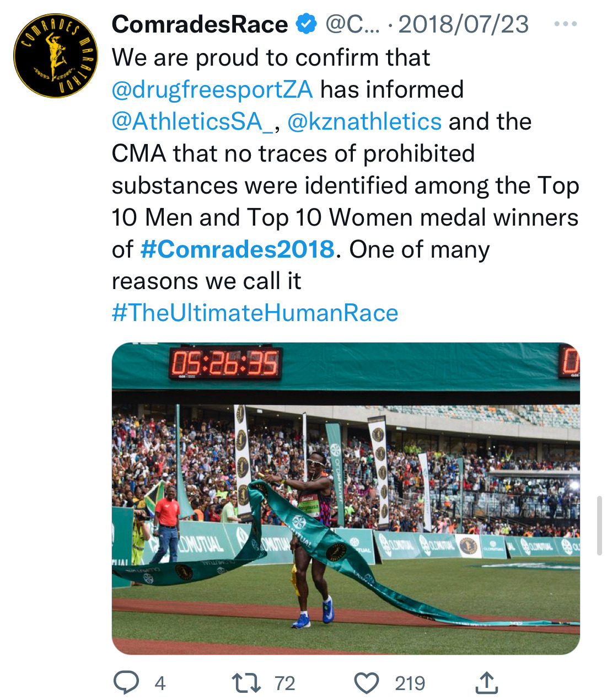Click the 72 retweets count
Screen dimensions: 607x700
click(285, 683)
